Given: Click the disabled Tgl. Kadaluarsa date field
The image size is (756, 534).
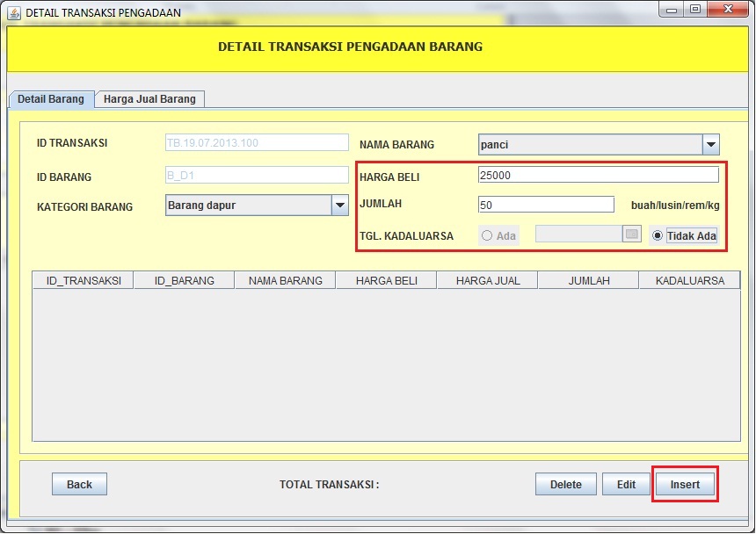Looking at the screenshot, I should (x=580, y=233).
